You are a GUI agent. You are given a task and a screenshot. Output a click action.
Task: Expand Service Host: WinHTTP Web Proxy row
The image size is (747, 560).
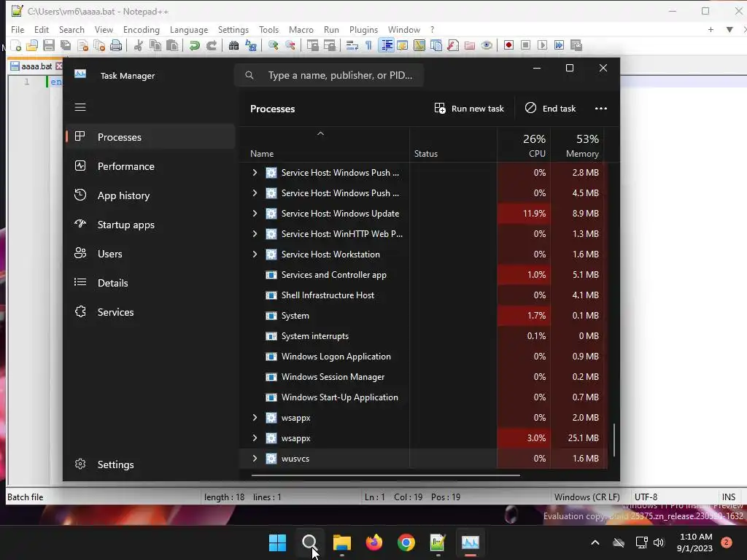(x=255, y=234)
